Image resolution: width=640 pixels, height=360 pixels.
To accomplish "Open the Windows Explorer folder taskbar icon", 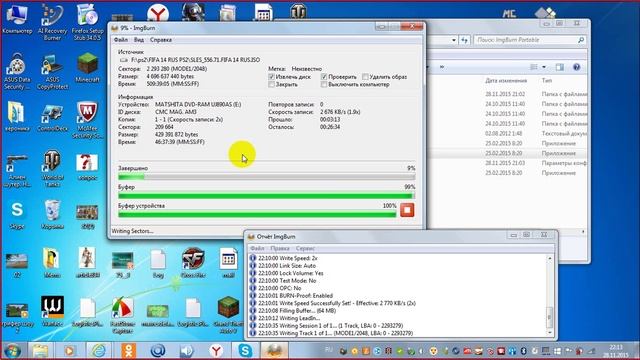I will pos(40,351).
